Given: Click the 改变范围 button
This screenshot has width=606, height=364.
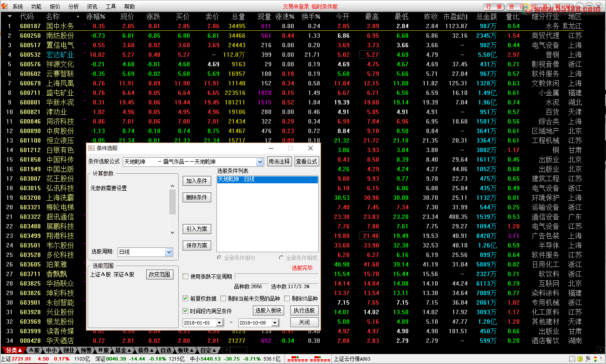Looking at the screenshot, I should tap(160, 274).
